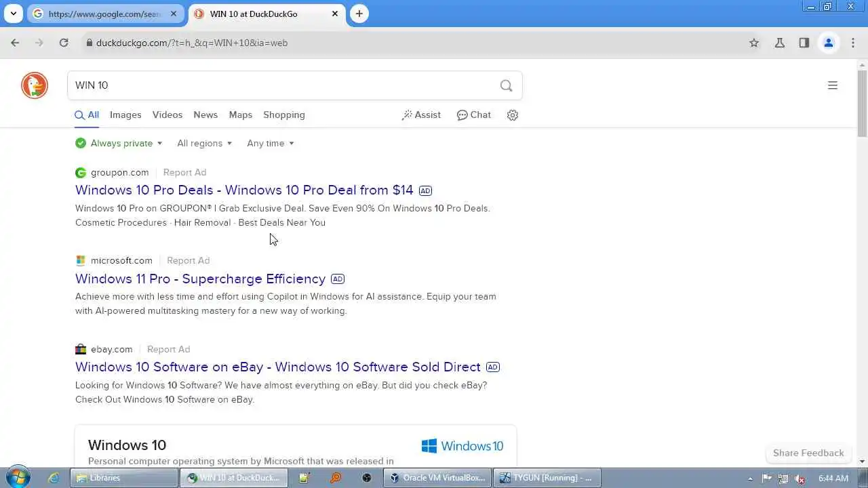Click the Windows Start orb
Image resolution: width=868 pixels, height=488 pixels.
(17, 477)
